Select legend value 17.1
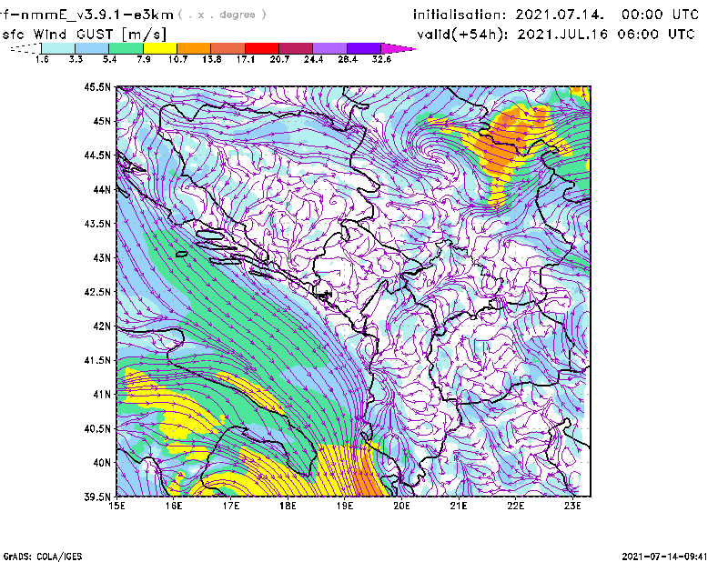Viewport: 728px width, 562px height. point(246,59)
